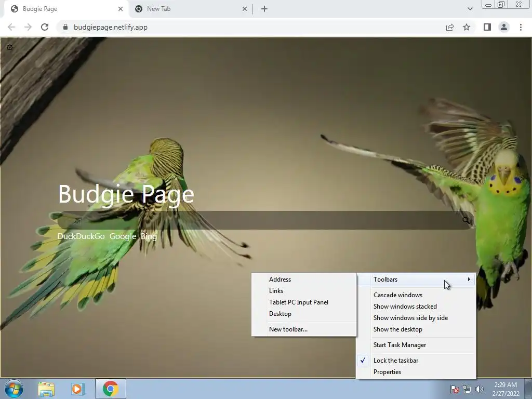Select Show windows side by side
The image size is (532, 399).
(416, 318)
